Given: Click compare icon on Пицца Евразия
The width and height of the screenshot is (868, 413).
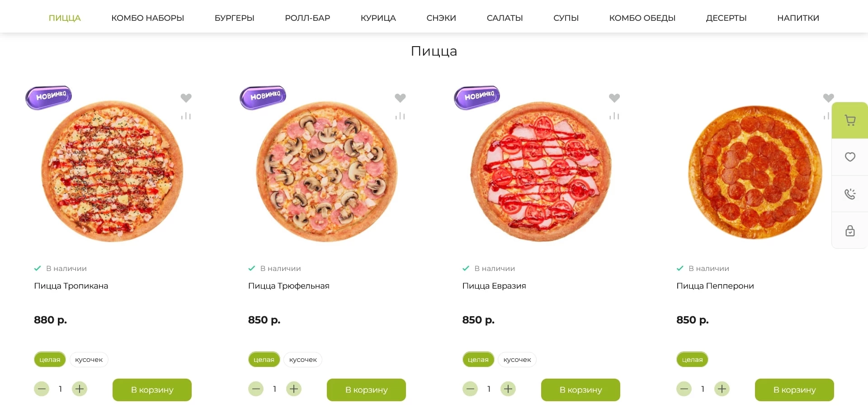Looking at the screenshot, I should pyautogui.click(x=614, y=116).
